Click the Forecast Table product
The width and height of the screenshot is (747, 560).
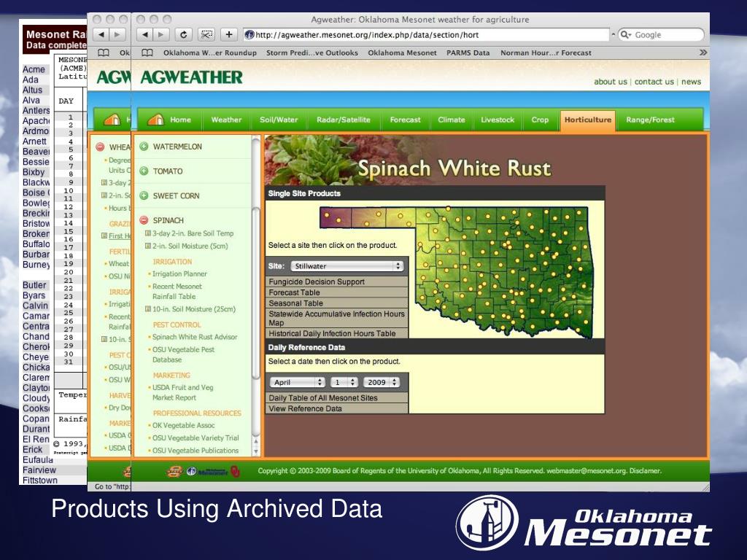point(337,292)
